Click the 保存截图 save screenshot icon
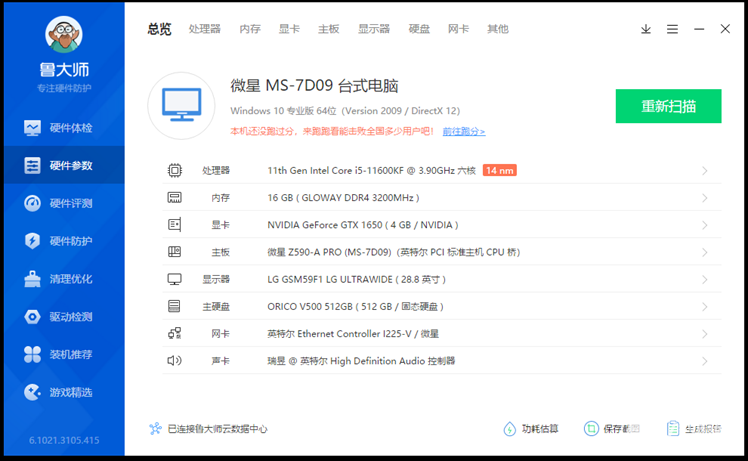 [591, 429]
